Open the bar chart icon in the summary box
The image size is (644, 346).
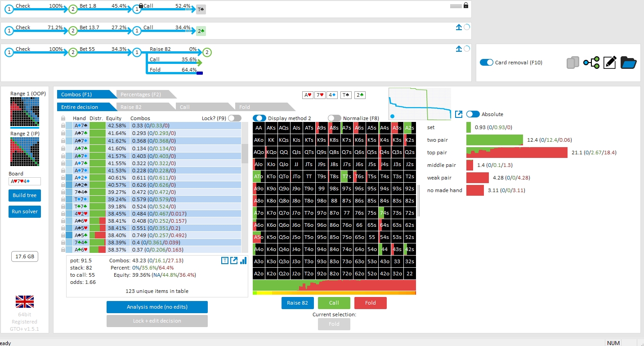click(243, 261)
